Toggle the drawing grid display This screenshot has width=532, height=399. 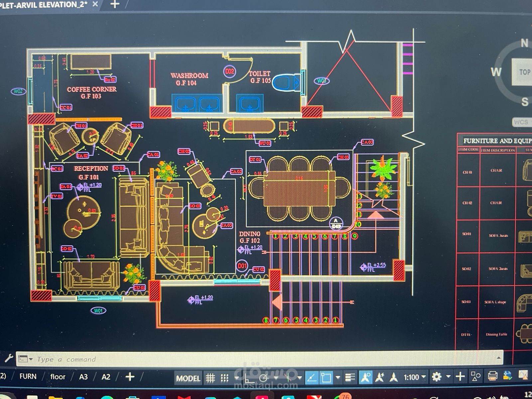pos(210,378)
